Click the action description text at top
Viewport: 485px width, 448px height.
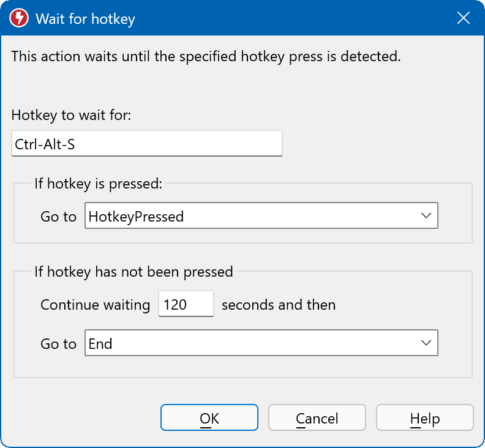(206, 57)
